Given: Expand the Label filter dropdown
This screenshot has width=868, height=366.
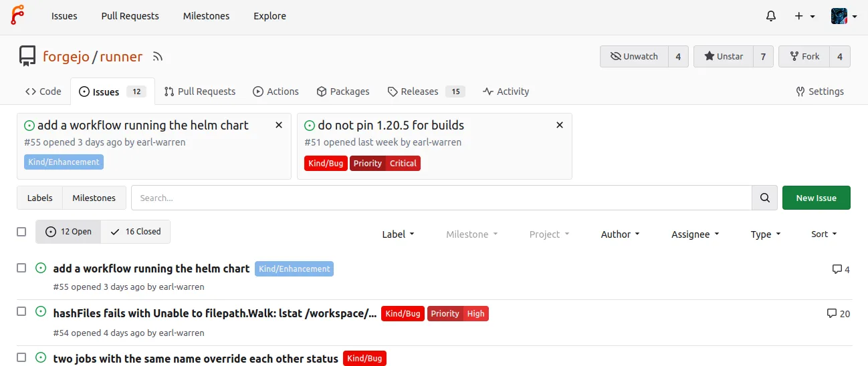Looking at the screenshot, I should point(398,234).
